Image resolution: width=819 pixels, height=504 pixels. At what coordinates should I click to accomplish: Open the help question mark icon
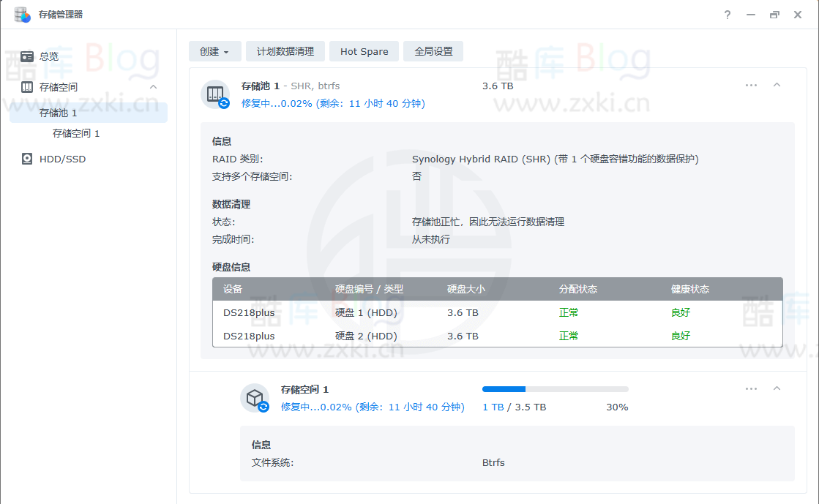(x=727, y=14)
